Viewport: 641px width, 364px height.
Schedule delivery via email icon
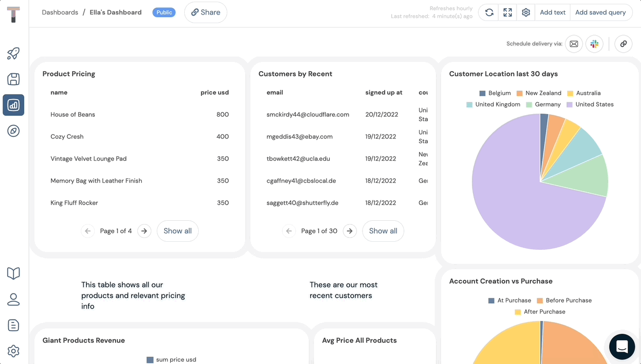(574, 44)
